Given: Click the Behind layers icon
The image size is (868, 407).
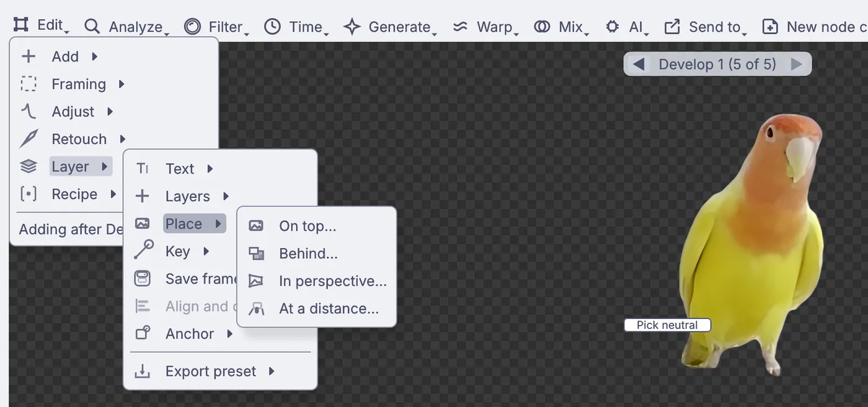Looking at the screenshot, I should 256,253.
